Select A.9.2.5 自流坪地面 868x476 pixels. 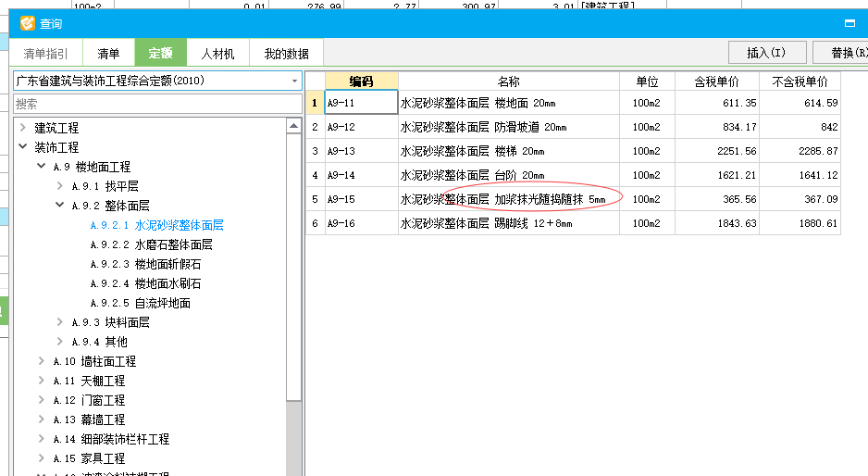[x=141, y=303]
